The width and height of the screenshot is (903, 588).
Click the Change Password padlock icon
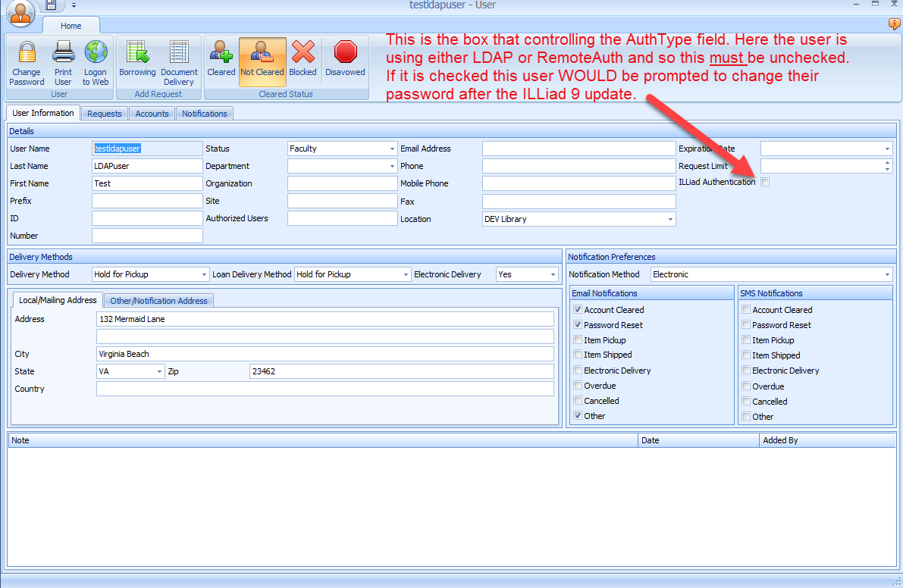[27, 54]
